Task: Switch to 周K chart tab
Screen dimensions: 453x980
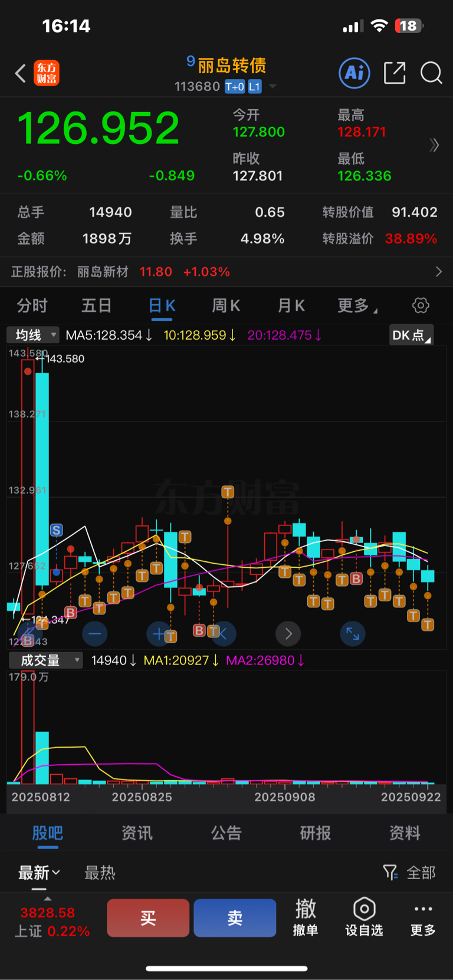Action: pos(226,305)
